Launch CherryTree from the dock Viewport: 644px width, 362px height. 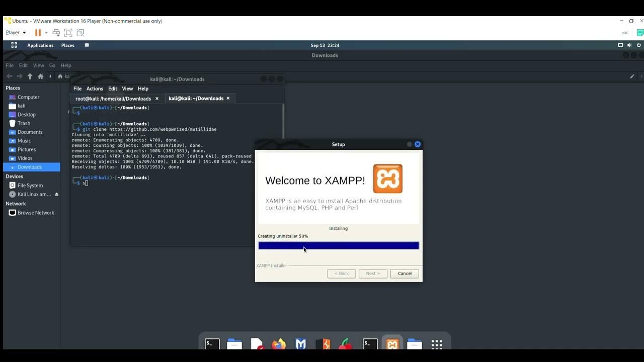(x=345, y=344)
